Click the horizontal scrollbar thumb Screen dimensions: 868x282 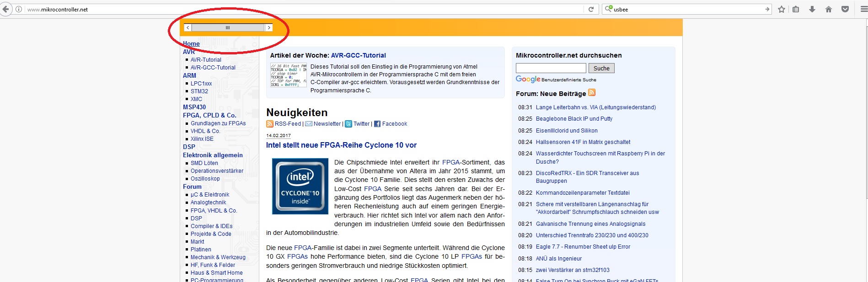228,28
